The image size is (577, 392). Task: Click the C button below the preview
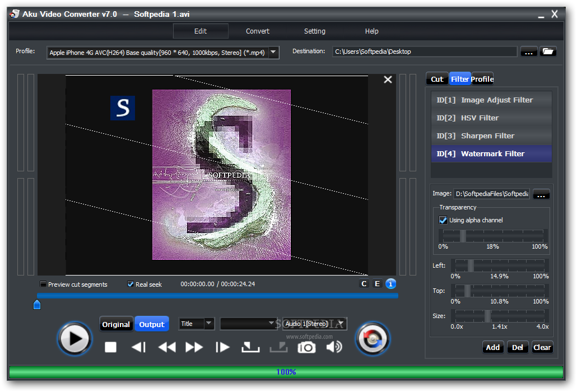coord(364,283)
